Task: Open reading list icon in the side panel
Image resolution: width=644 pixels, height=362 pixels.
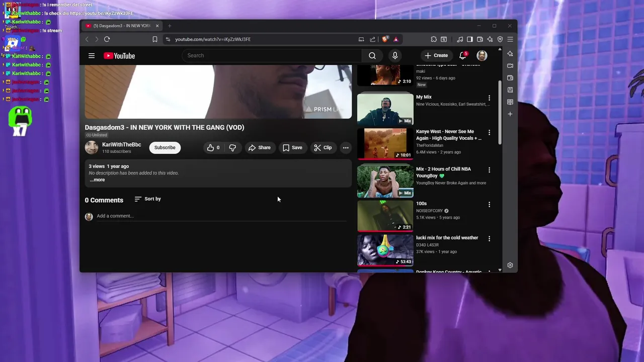Action: (x=510, y=102)
